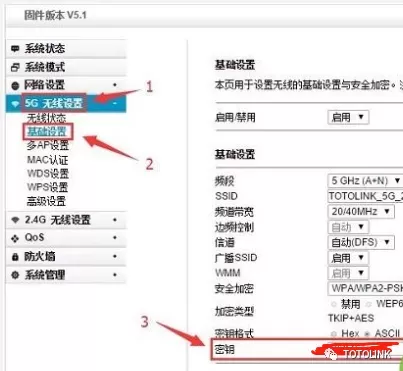The image size is (403, 371).
Task: Open the 2.4G 无线设置 menu
Action: pyautogui.click(x=66, y=220)
